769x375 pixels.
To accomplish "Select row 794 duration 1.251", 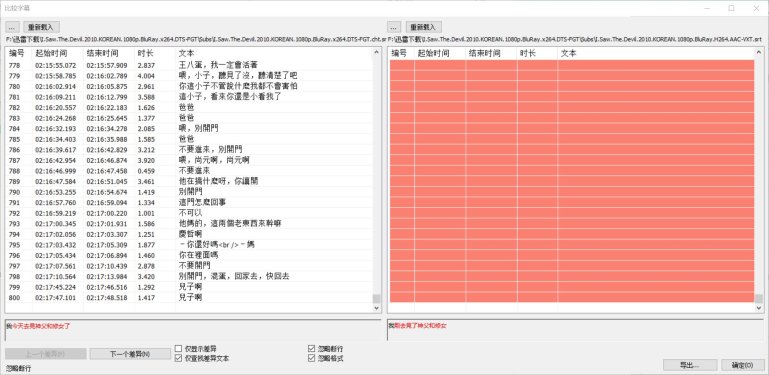I will (146, 233).
